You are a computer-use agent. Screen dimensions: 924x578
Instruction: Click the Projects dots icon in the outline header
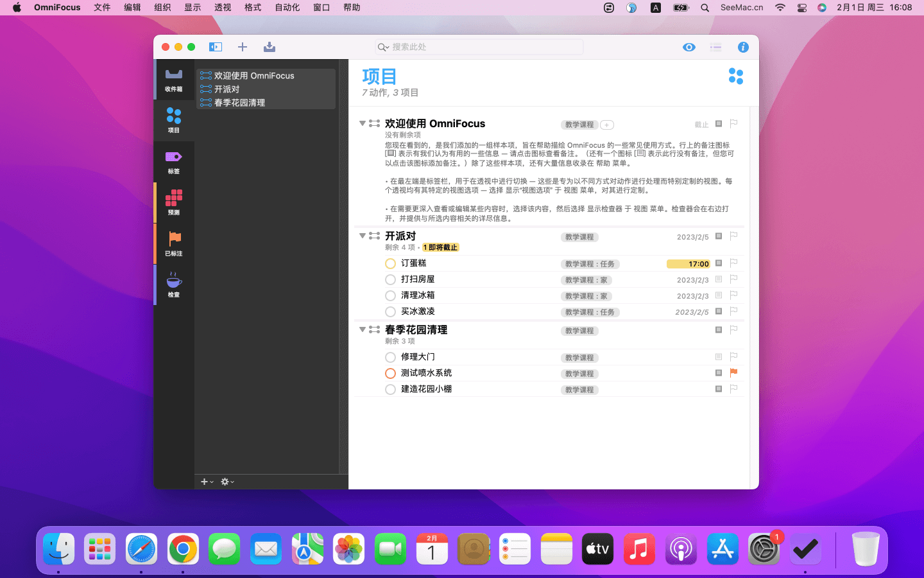point(736,76)
